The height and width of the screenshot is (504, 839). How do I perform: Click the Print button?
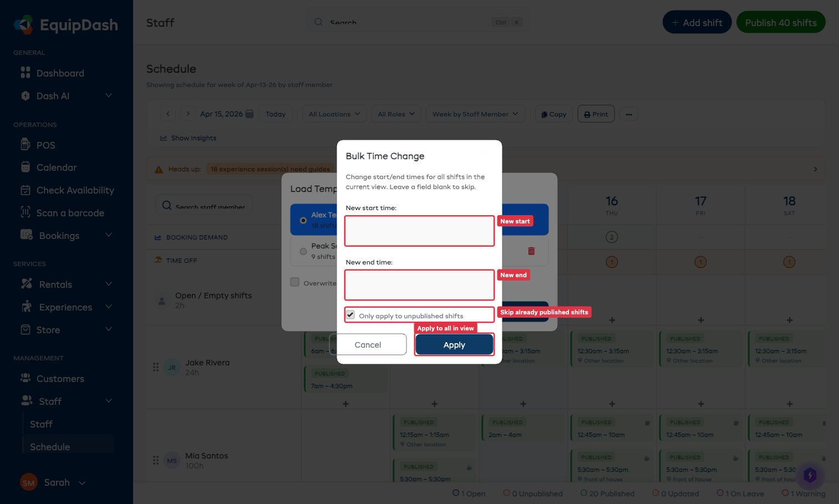(x=596, y=114)
